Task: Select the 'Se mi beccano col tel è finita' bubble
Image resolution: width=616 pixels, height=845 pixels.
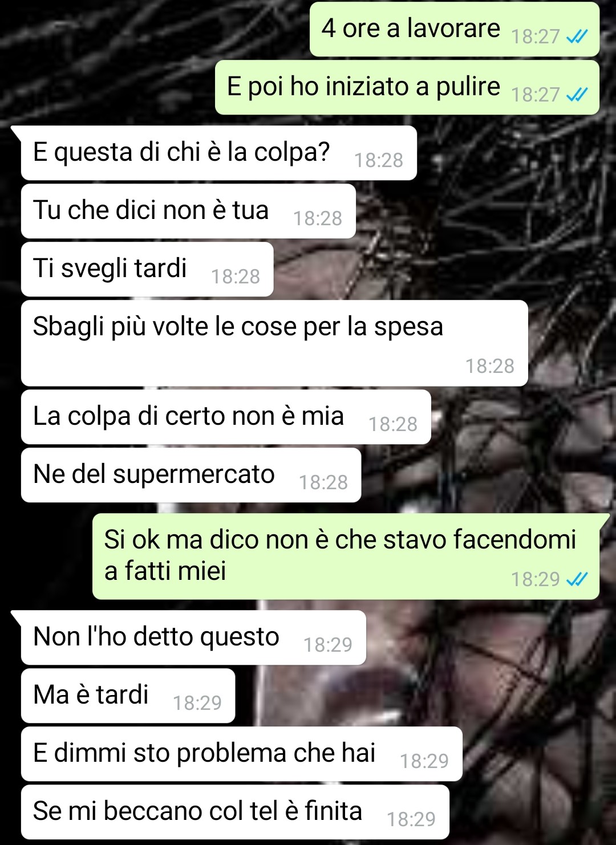Action: click(x=235, y=812)
